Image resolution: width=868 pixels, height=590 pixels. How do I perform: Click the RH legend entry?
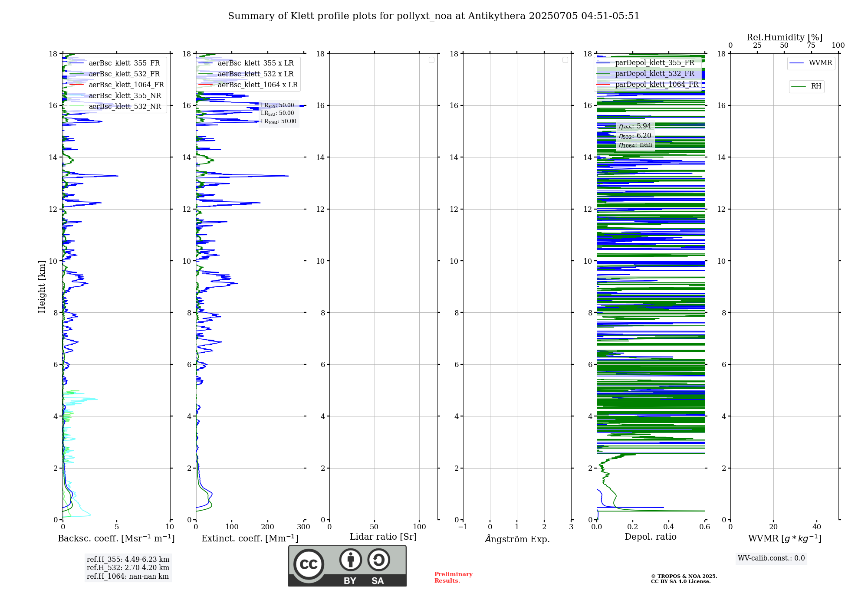[815, 86]
